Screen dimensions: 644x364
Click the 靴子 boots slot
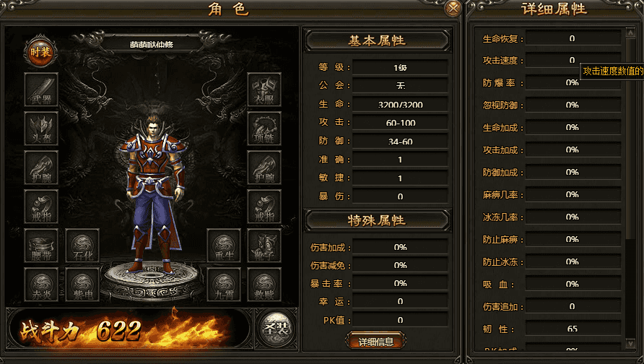point(264,246)
